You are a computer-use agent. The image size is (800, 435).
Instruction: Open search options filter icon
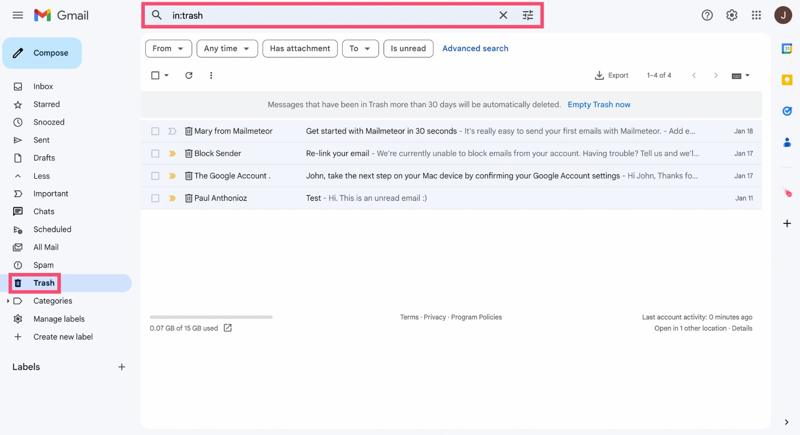[x=528, y=15]
